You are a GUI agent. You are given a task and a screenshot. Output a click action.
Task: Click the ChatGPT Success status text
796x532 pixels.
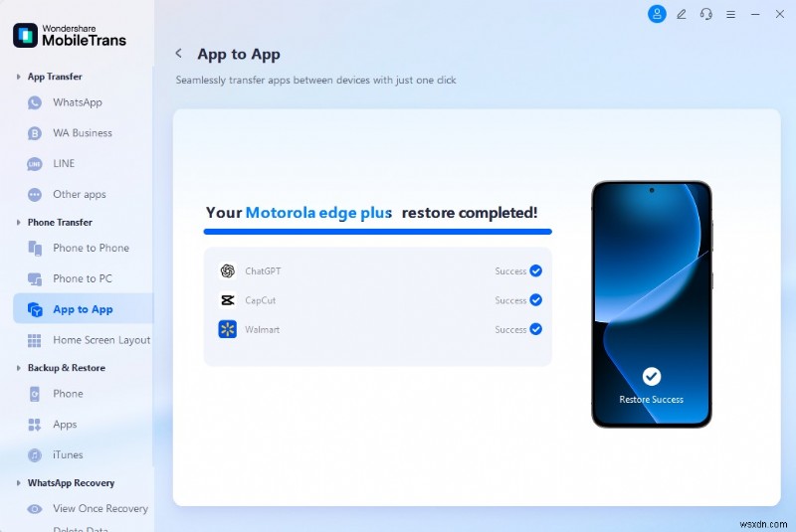click(x=510, y=271)
